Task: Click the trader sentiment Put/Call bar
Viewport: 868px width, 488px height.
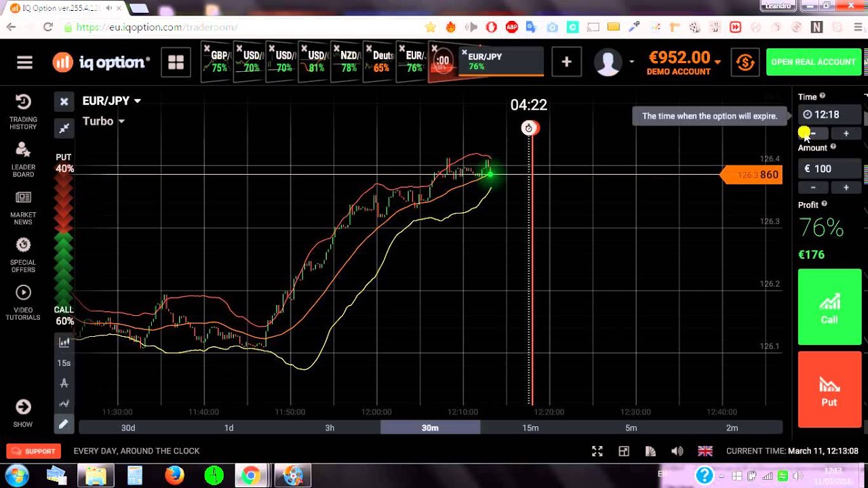Action: pyautogui.click(x=64, y=239)
